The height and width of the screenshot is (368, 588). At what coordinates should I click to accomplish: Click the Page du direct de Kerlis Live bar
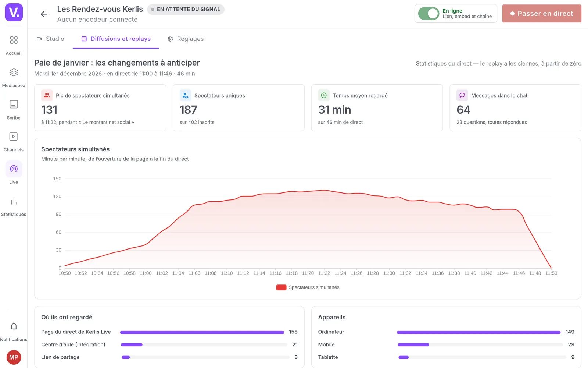pos(202,332)
